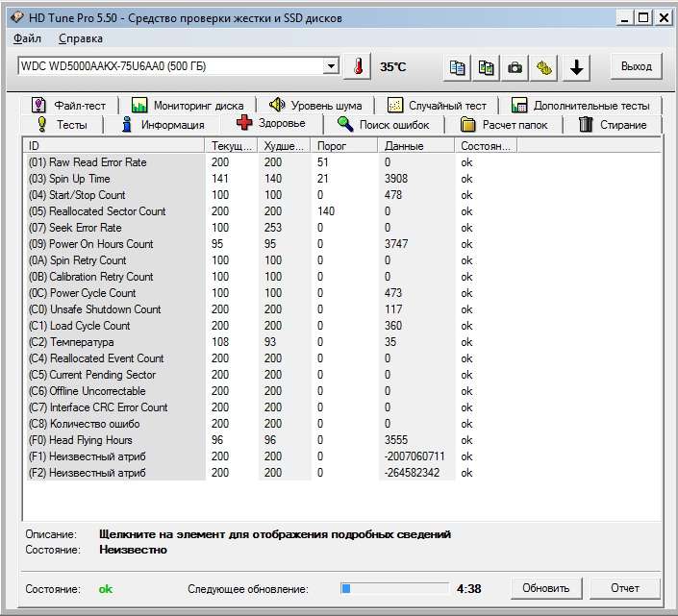Click the next-update progress bar
The height and width of the screenshot is (616, 678).
394,588
